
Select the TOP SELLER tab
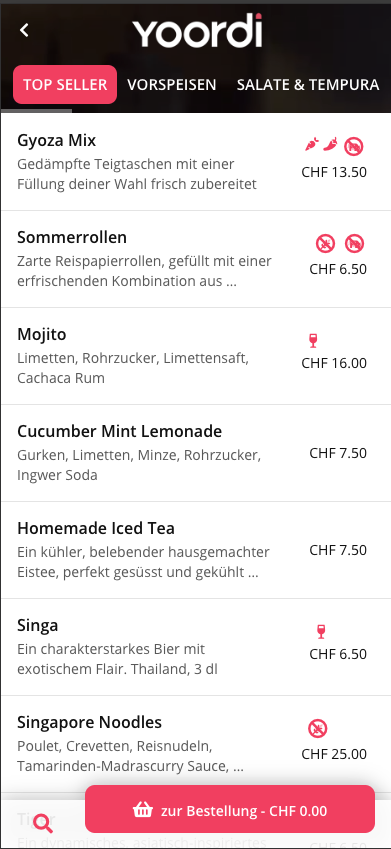(x=65, y=84)
